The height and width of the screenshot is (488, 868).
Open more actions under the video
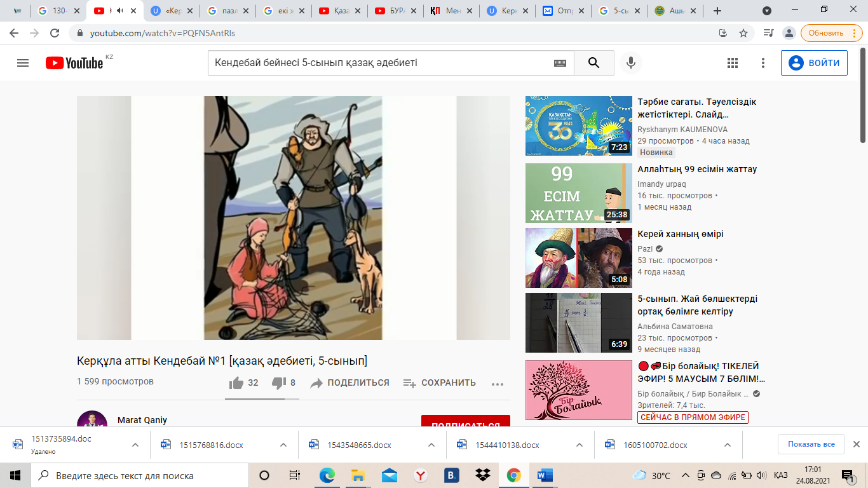click(x=498, y=383)
